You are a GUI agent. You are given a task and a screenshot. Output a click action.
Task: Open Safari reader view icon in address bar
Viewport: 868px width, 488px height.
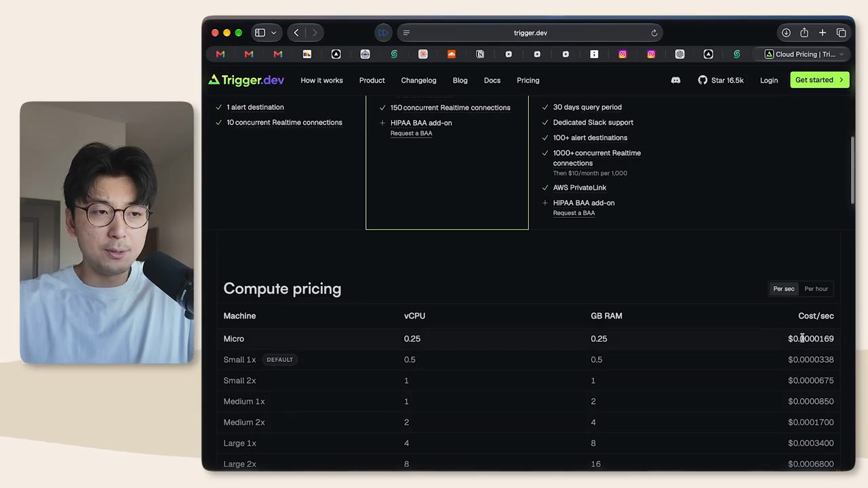[406, 33]
